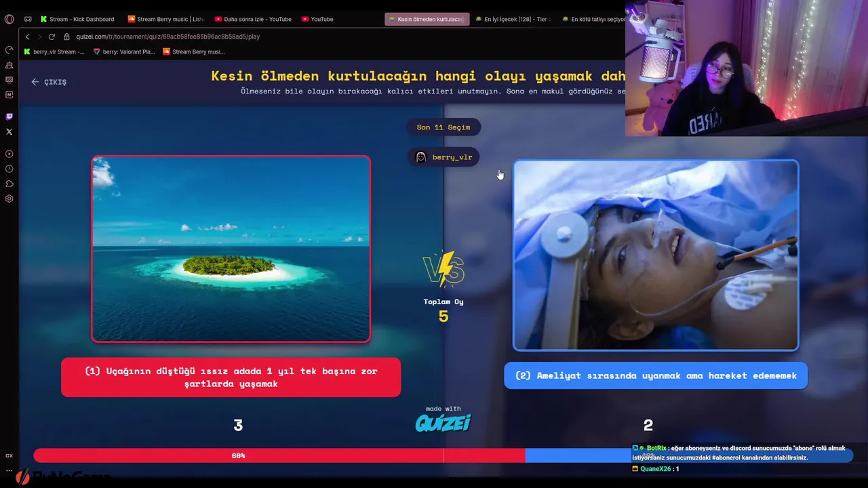868x488 pixels.
Task: Open Settings gear in sidebar
Action: point(9,199)
